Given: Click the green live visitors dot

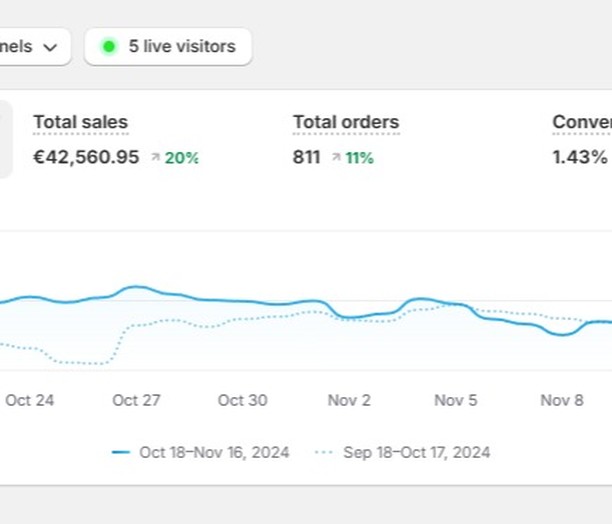Looking at the screenshot, I should (109, 47).
